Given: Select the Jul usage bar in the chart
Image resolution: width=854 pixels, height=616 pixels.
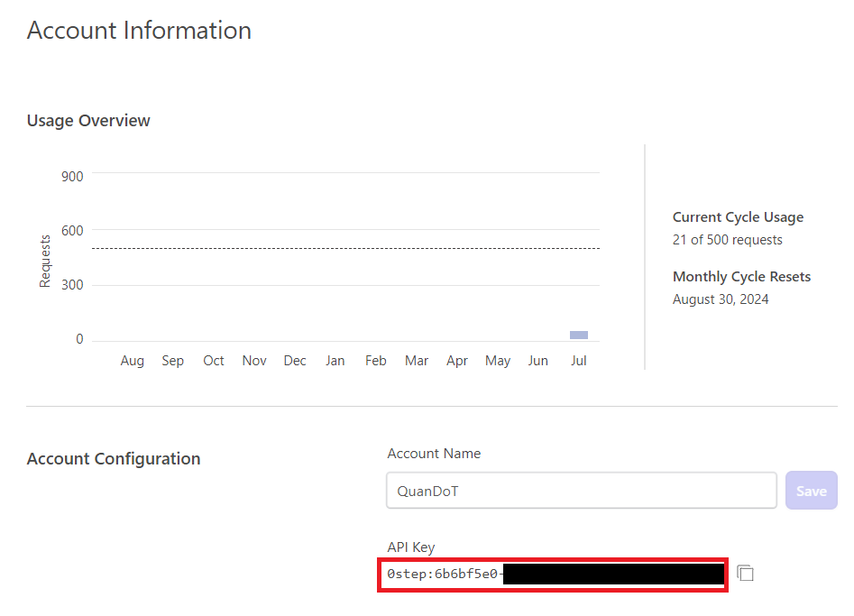Looking at the screenshot, I should [x=578, y=335].
